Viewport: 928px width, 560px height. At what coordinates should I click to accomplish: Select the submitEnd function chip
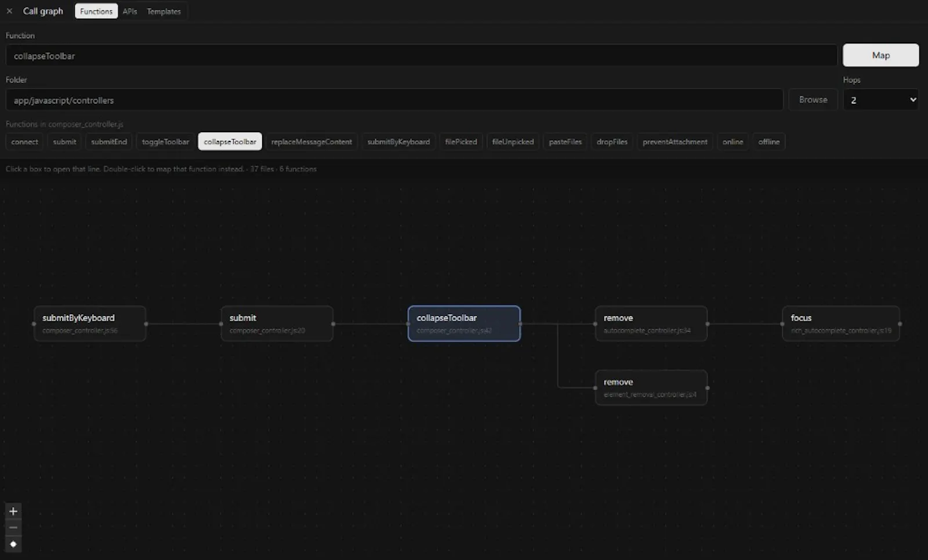(x=109, y=141)
